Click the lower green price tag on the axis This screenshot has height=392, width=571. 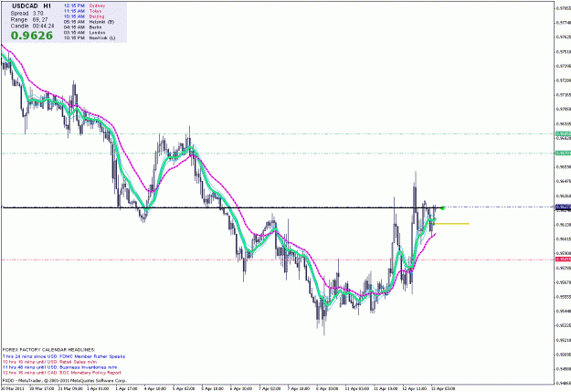pyautogui.click(x=563, y=154)
